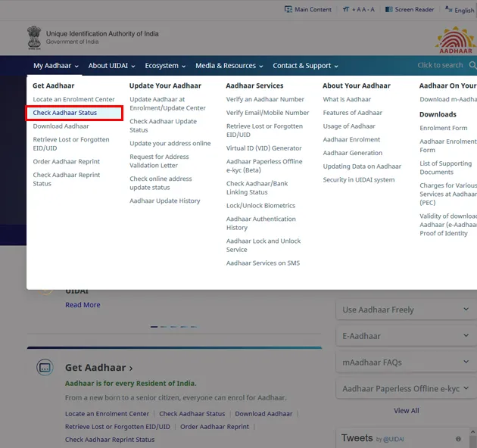Viewport: 477px width, 448px height.
Task: Click the Read More link
Action: (83, 305)
